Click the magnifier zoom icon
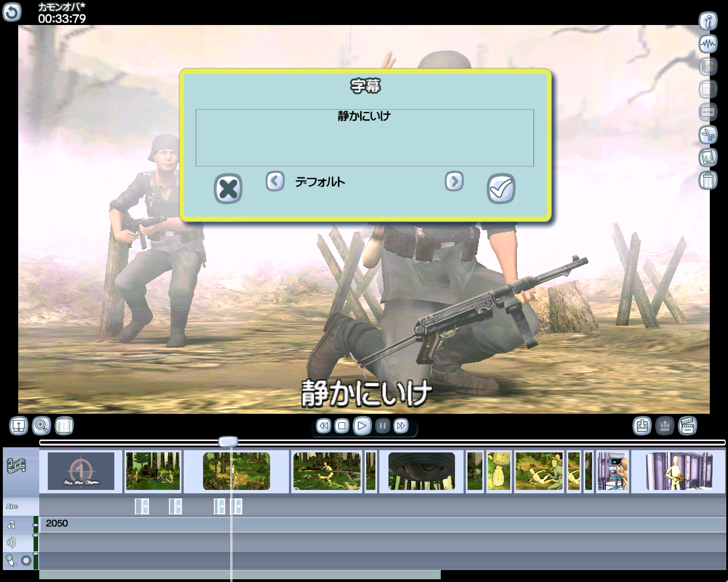728x582 pixels. click(x=42, y=426)
